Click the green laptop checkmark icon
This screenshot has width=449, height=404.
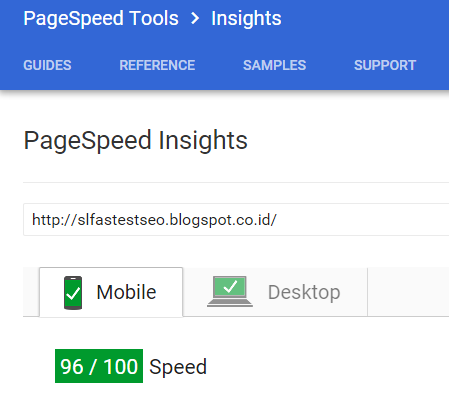point(230,291)
